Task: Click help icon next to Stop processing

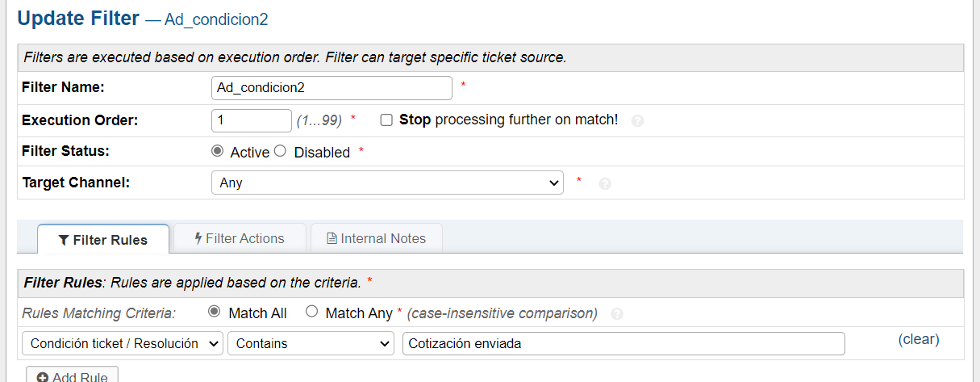Action: tap(638, 121)
